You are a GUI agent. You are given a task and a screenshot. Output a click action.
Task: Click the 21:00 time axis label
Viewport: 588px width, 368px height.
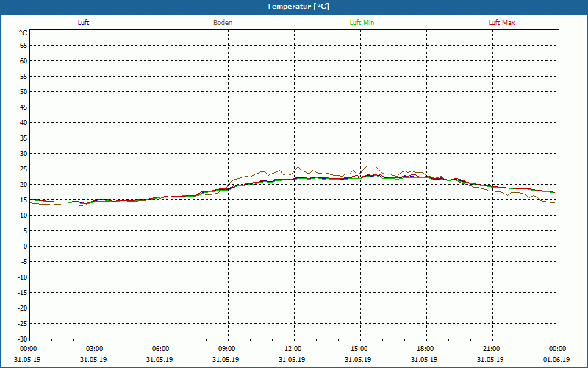(x=492, y=349)
